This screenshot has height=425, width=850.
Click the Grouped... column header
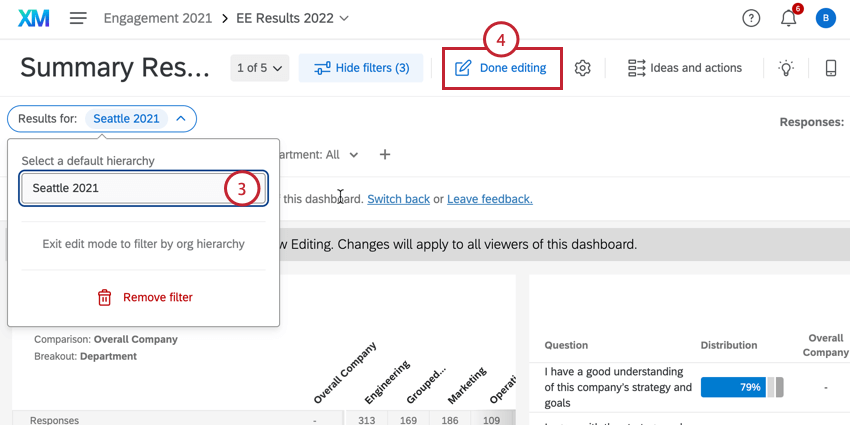point(426,385)
